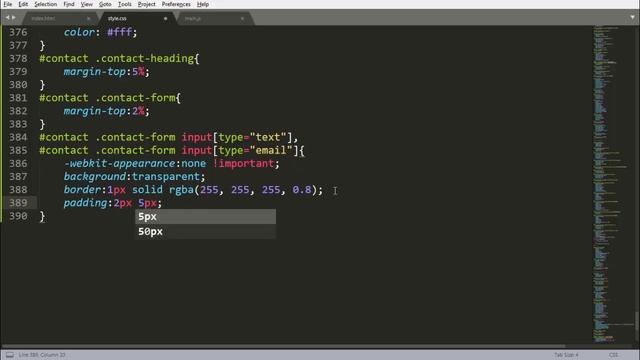The image size is (640, 360).
Task: Go to next tab with right arrow
Action: [x=13, y=18]
